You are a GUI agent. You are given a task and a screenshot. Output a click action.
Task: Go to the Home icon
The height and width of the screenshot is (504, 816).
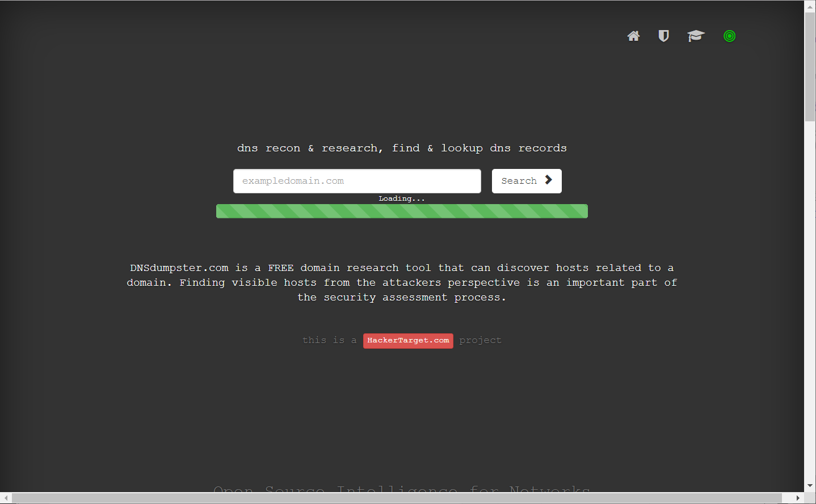[633, 36]
